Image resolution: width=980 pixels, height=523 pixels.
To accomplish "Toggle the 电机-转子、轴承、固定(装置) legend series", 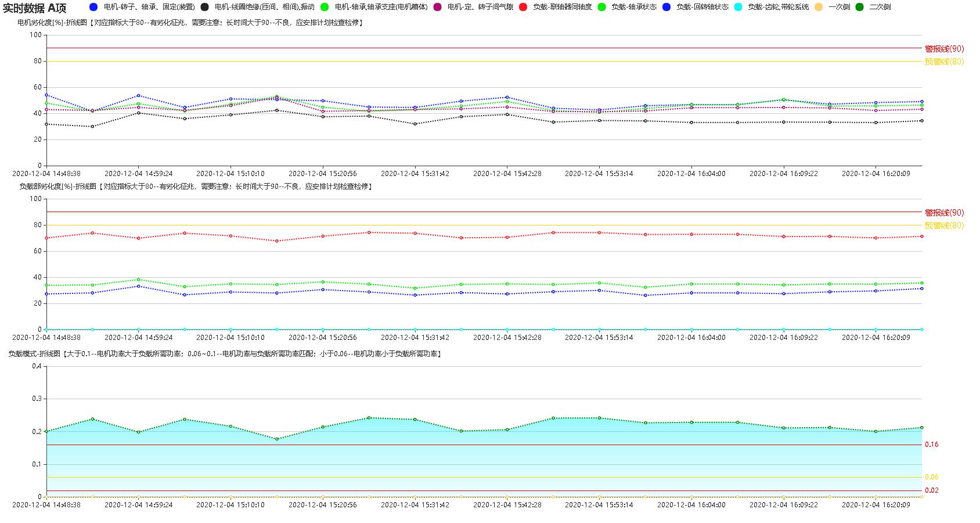I will (142, 7).
